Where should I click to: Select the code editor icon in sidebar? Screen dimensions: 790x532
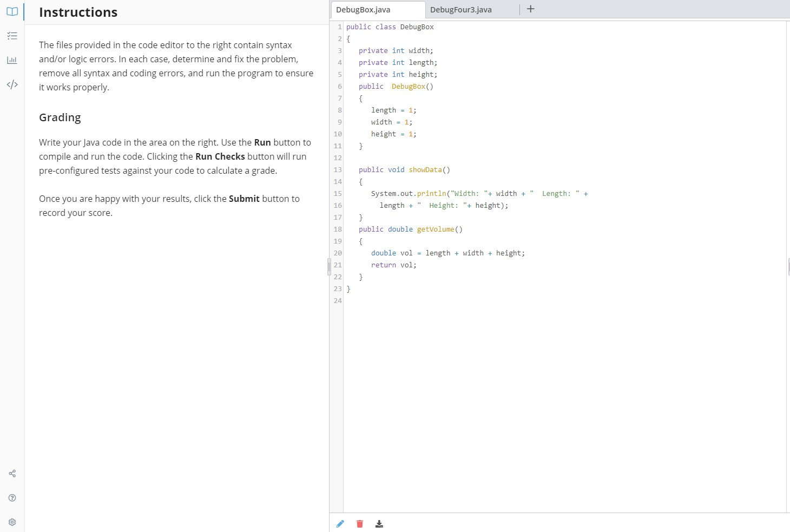[x=12, y=84]
